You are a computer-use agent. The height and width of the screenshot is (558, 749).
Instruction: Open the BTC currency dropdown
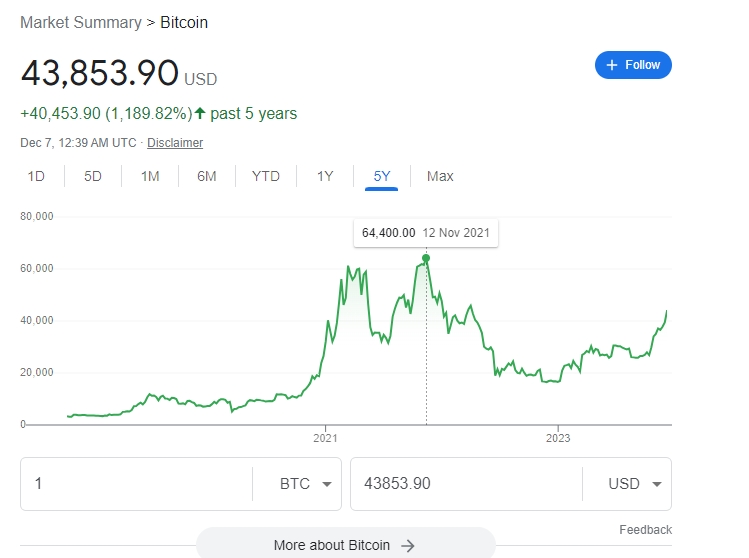296,484
